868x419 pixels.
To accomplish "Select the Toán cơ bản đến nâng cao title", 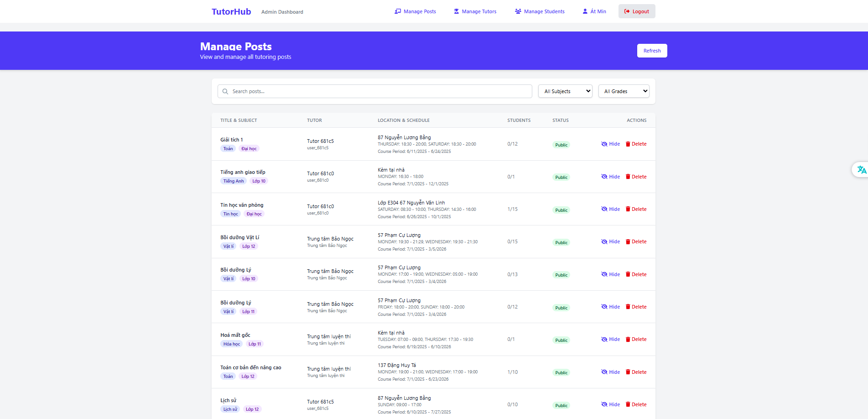I will point(251,367).
